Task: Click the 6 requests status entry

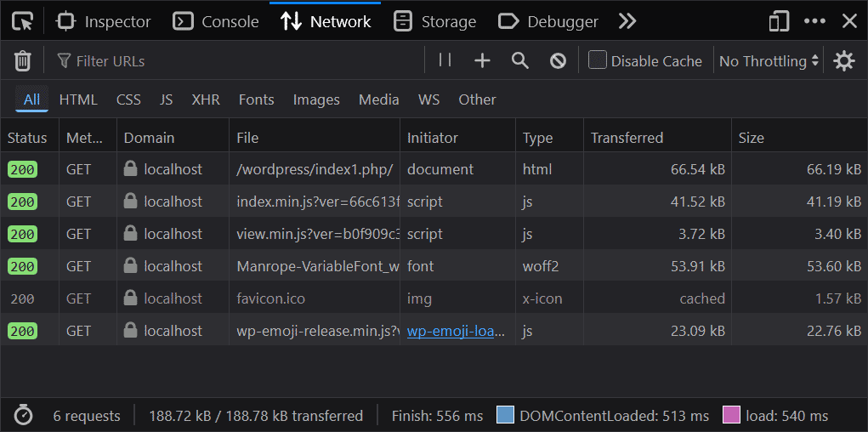Action: [x=87, y=416]
